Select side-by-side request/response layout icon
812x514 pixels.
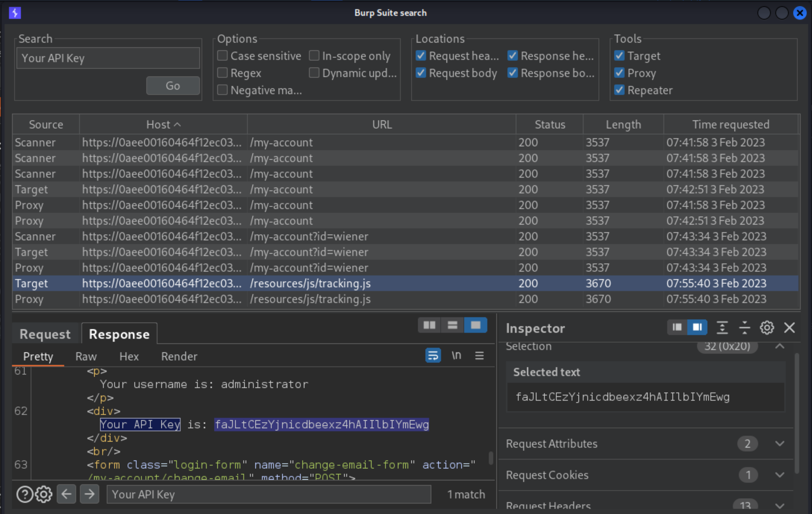click(429, 325)
